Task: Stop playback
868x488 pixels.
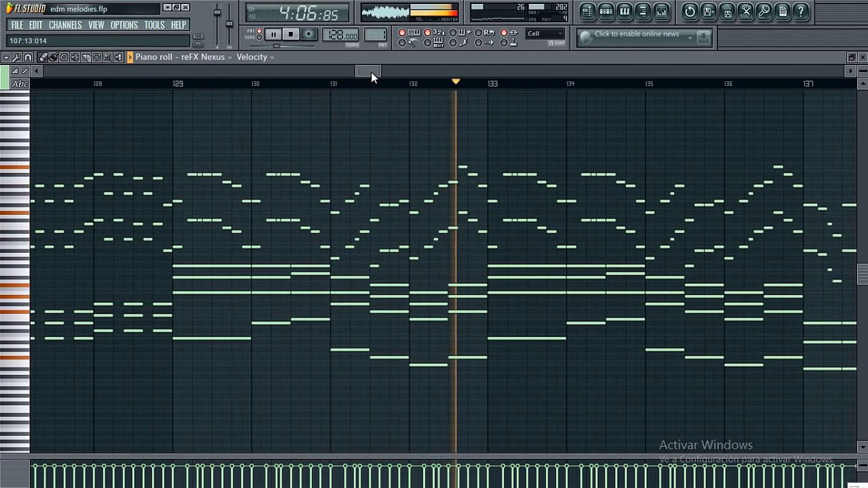Action: click(291, 35)
